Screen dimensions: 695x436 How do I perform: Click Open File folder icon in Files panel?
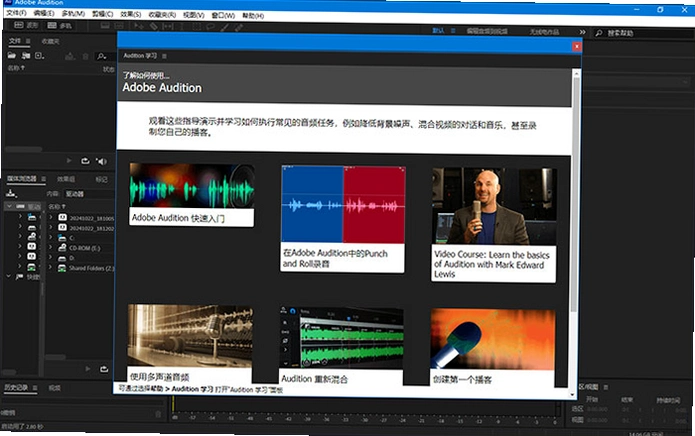(x=12, y=55)
